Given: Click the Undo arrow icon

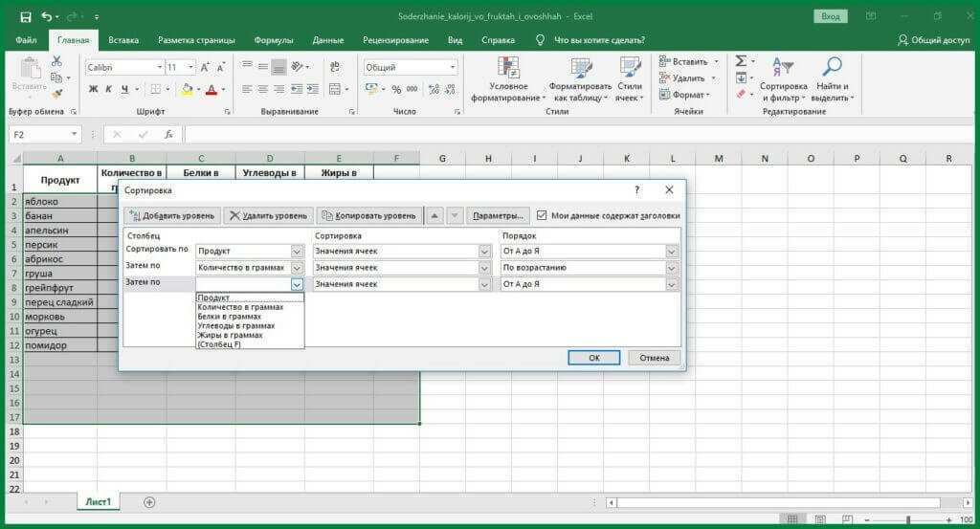Looking at the screenshot, I should pos(47,16).
